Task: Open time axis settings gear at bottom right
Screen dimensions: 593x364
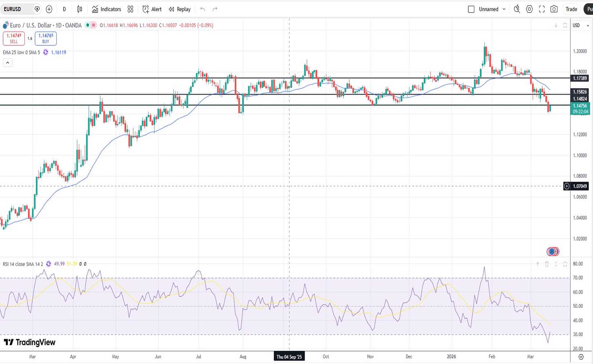Action: point(581,357)
